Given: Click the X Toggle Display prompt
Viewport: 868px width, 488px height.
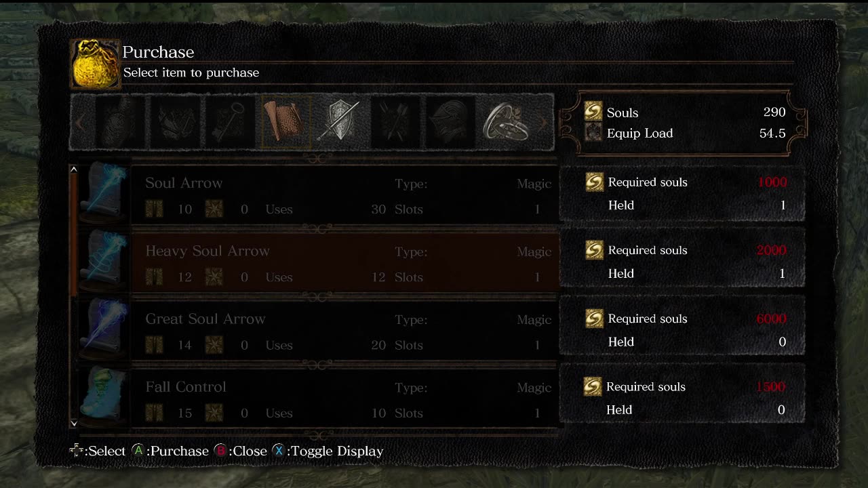Looking at the screenshot, I should pyautogui.click(x=328, y=451).
